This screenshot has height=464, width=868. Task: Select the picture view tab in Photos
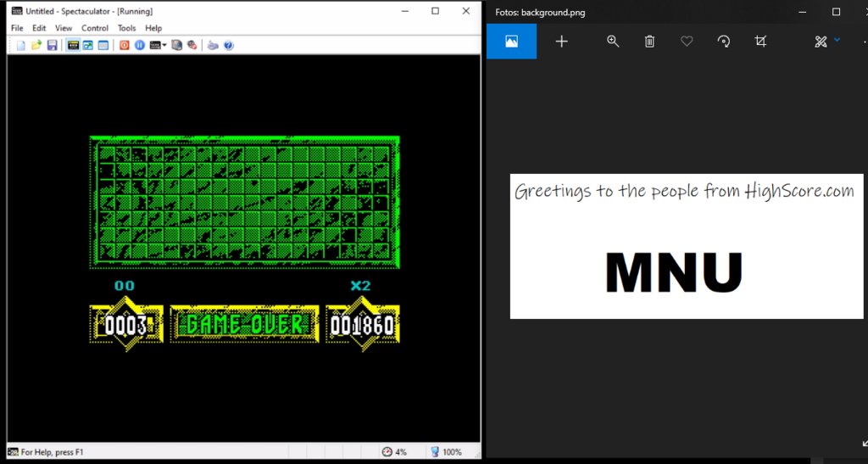[511, 41]
